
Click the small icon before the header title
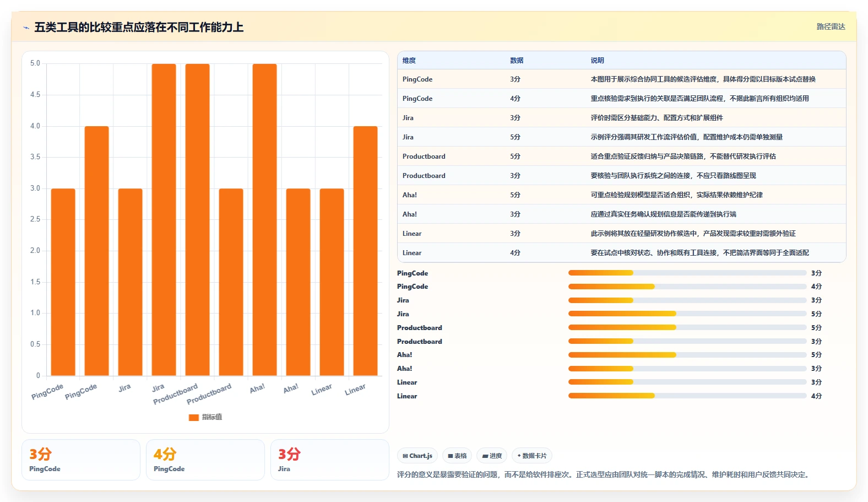(x=26, y=28)
